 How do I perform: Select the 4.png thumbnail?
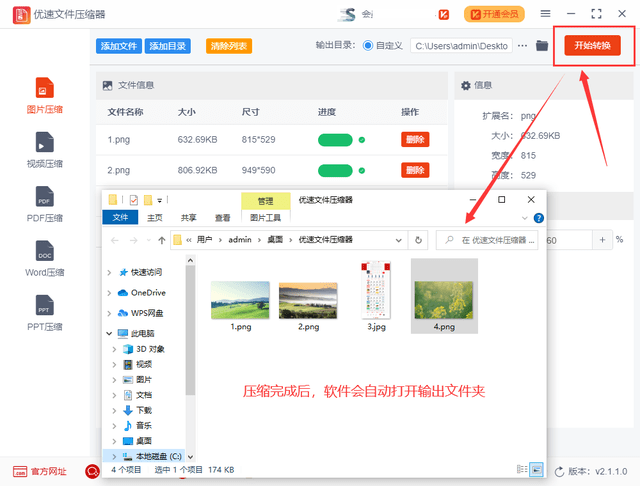click(x=444, y=295)
